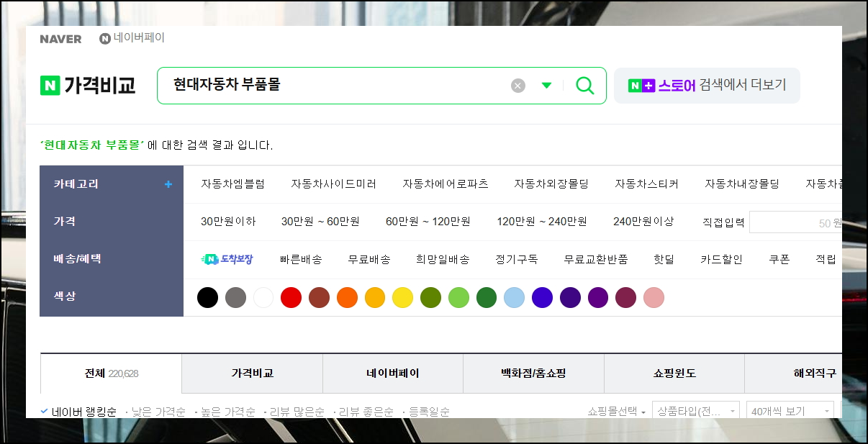
Task: Expand the search suggestions dropdown arrow
Action: [546, 86]
